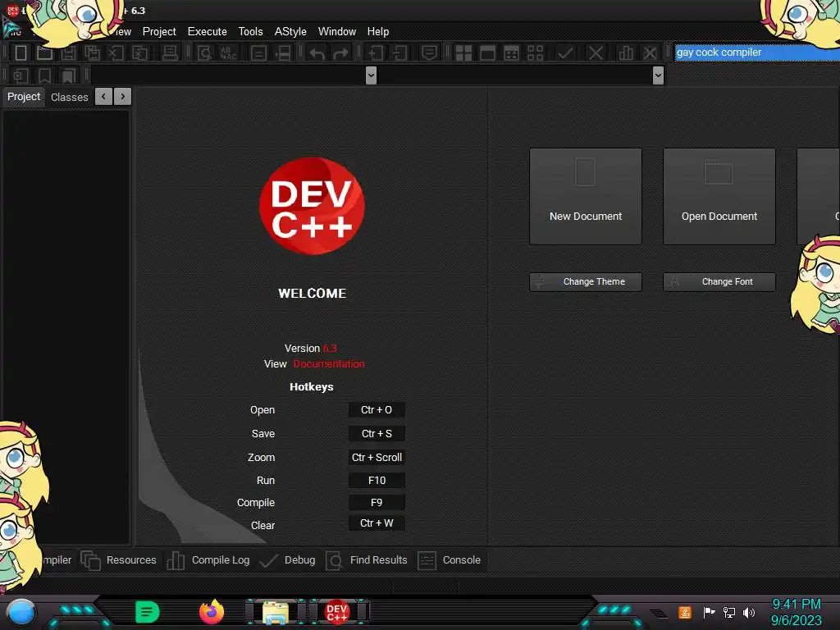The width and height of the screenshot is (840, 630).
Task: Open the Tools menu
Action: [x=251, y=32]
